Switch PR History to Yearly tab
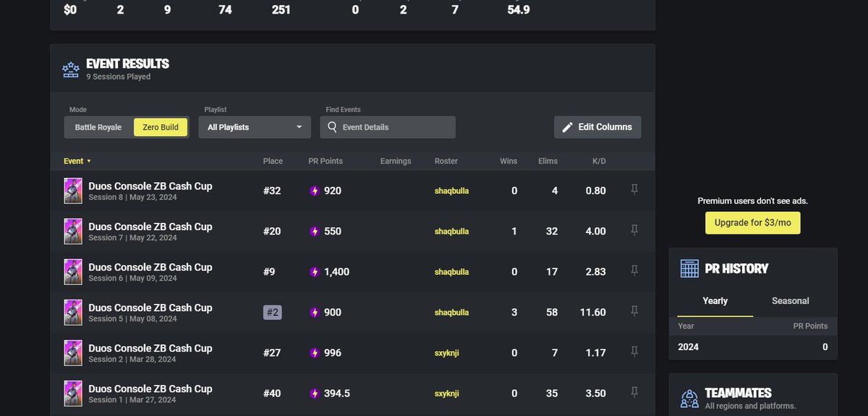 point(715,301)
